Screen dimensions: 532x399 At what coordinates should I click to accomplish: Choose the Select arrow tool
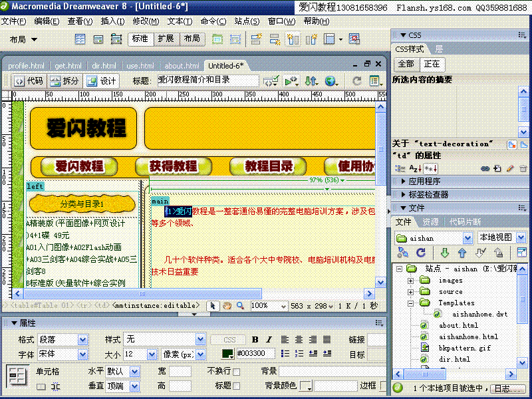213,306
